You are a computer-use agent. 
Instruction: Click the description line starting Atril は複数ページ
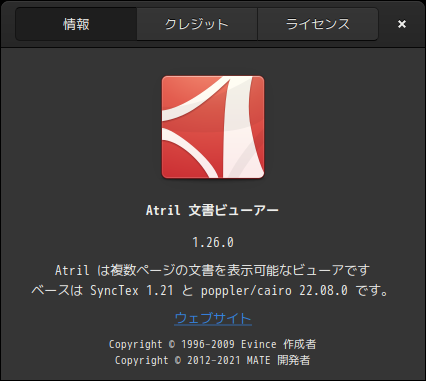click(x=212, y=270)
